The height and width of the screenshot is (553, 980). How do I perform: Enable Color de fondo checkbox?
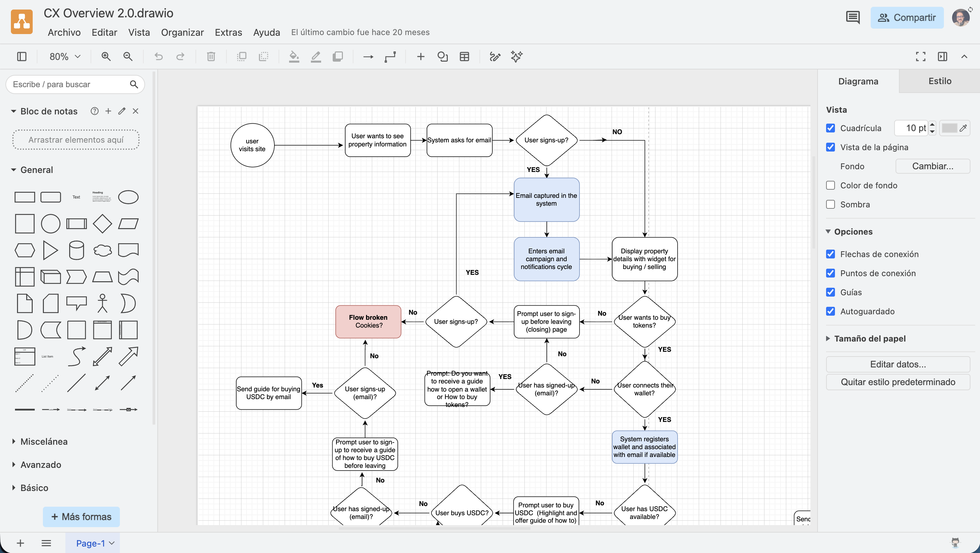pos(831,185)
